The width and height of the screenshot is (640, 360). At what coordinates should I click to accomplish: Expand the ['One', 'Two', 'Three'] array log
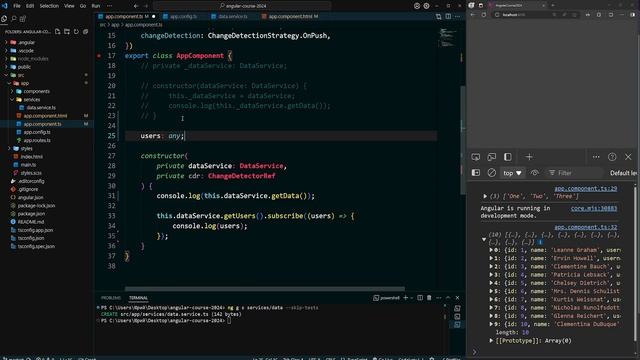[485, 196]
